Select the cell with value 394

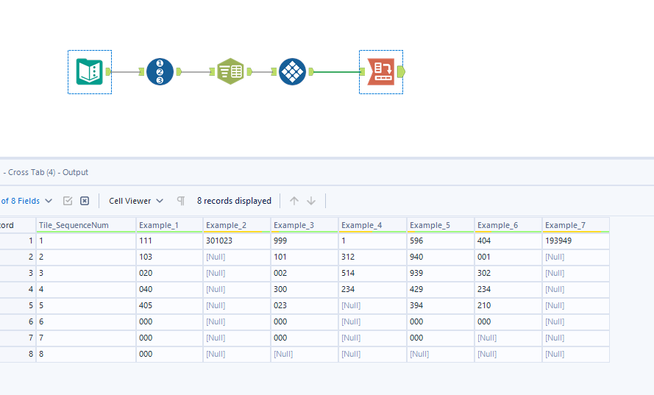[x=440, y=305]
